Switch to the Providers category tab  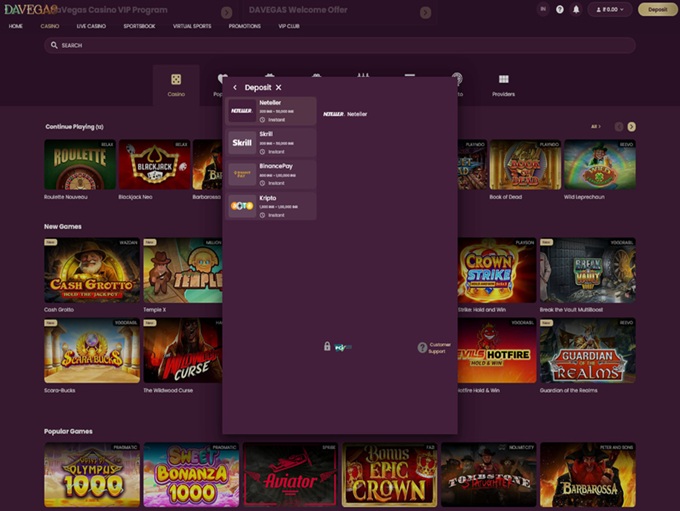pos(503,84)
